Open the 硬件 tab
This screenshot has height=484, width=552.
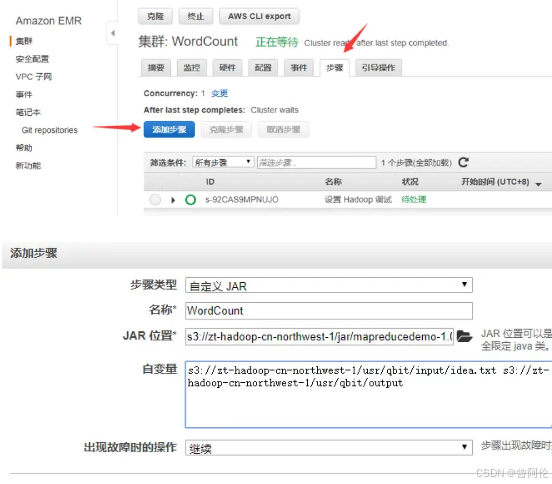(x=227, y=68)
